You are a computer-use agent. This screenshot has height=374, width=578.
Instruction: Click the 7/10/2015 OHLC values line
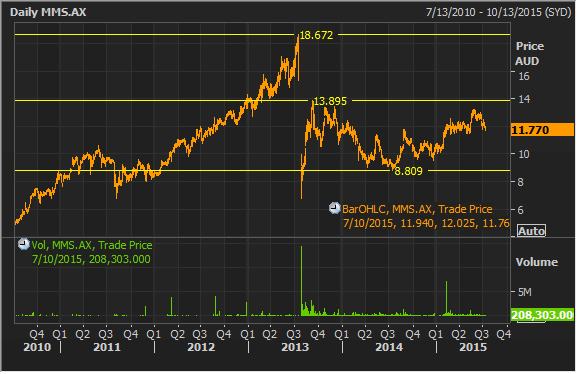point(426,223)
